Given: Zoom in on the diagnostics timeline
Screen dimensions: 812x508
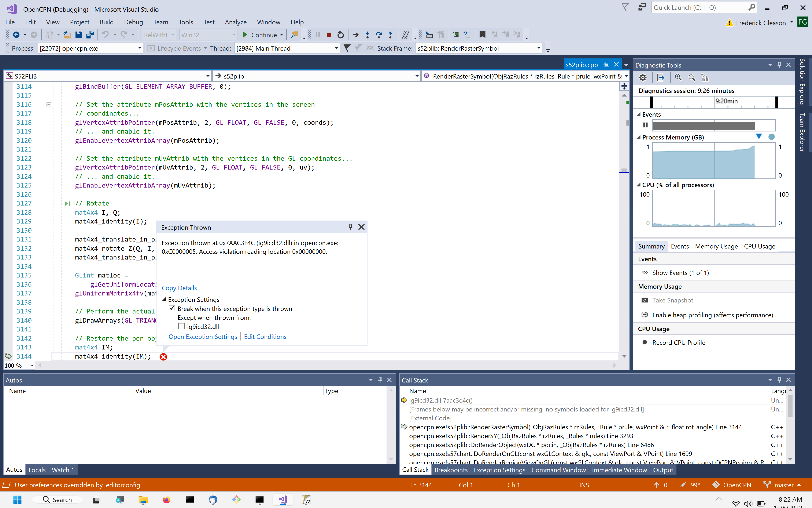Looking at the screenshot, I should click(678, 78).
